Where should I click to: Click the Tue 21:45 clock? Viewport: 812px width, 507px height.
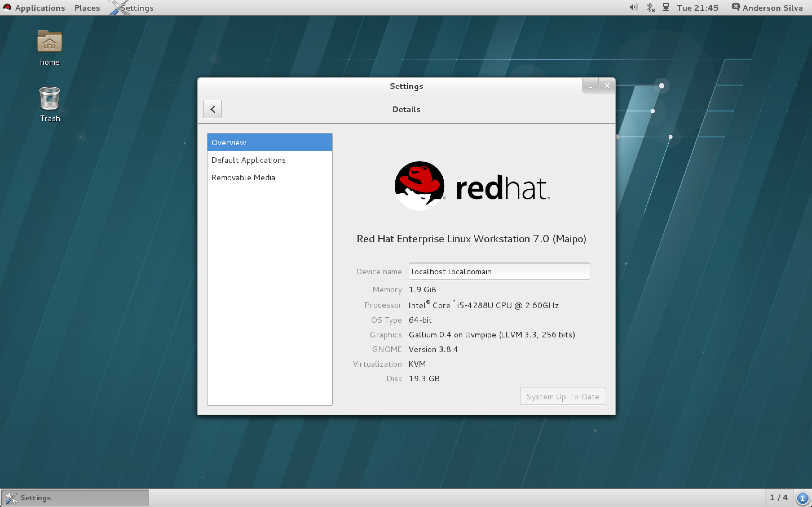[x=698, y=7]
